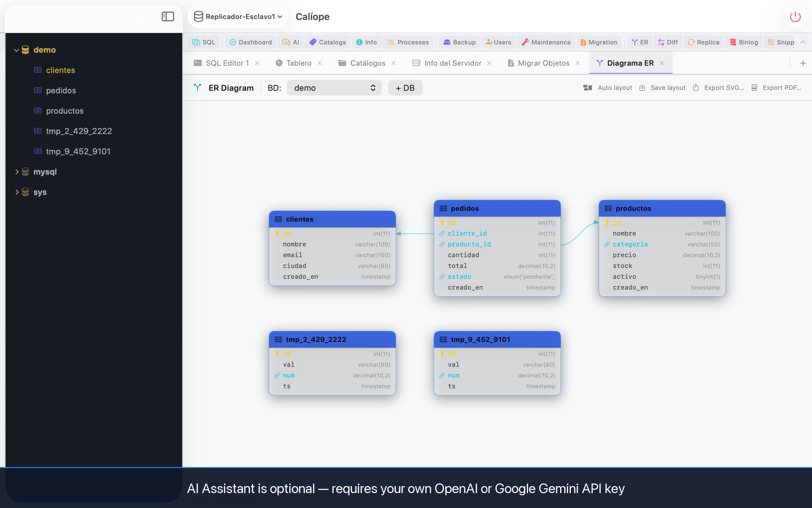Open the Catalogs toolbar item
Screen dimensions: 812x508
click(x=327, y=42)
